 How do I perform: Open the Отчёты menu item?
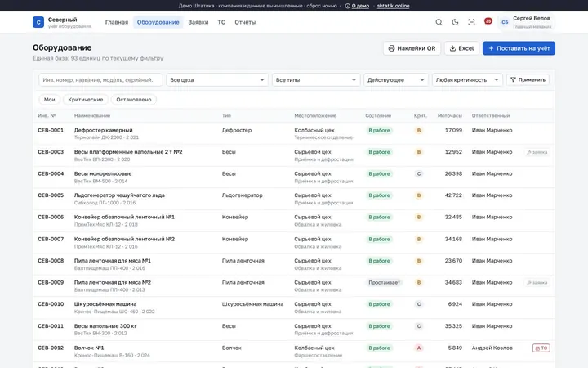click(245, 22)
